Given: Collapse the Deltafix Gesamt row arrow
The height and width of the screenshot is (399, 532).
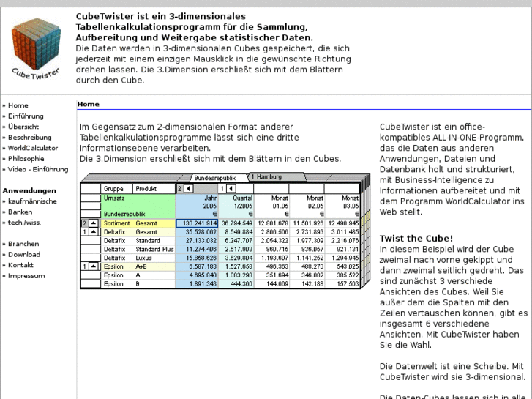Looking at the screenshot, I should 94,232.
